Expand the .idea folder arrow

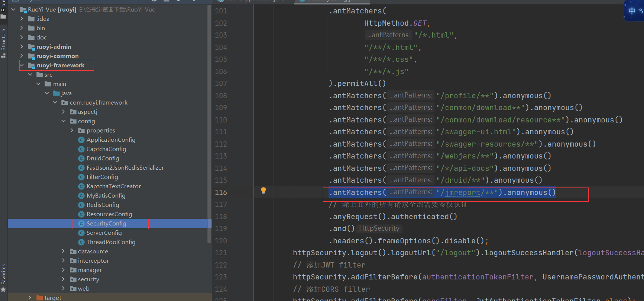22,19
